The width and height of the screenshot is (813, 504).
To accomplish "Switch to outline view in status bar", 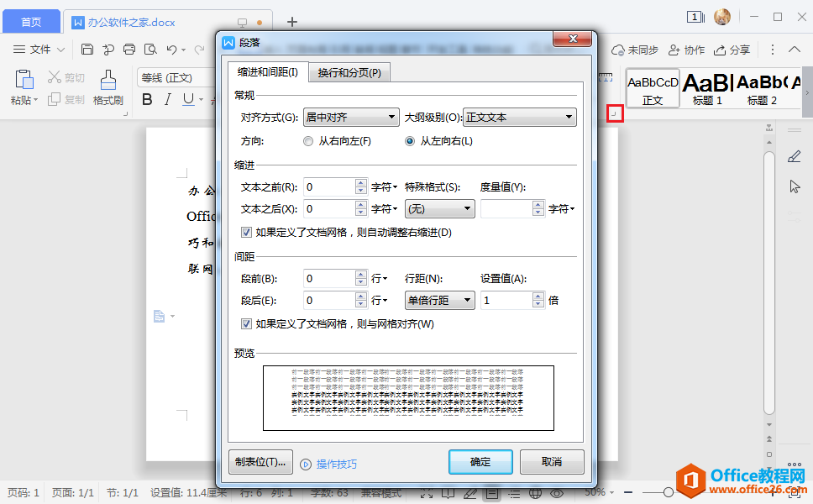I will click(514, 493).
